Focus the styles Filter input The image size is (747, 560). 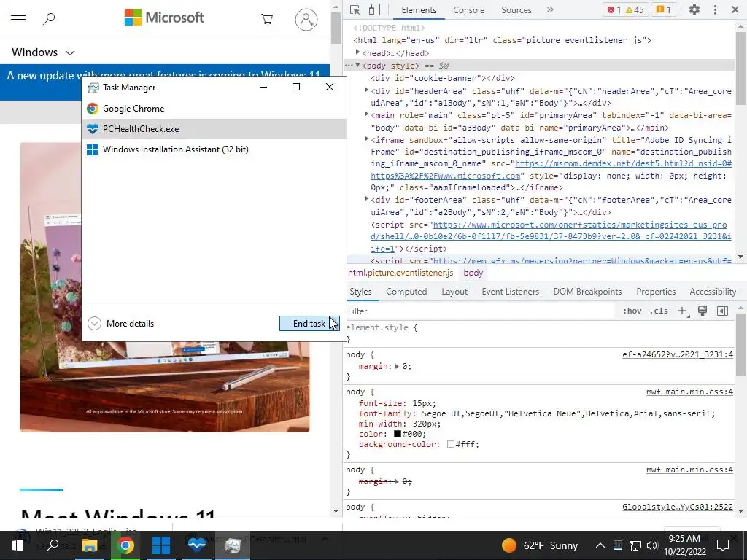pyautogui.click(x=480, y=311)
